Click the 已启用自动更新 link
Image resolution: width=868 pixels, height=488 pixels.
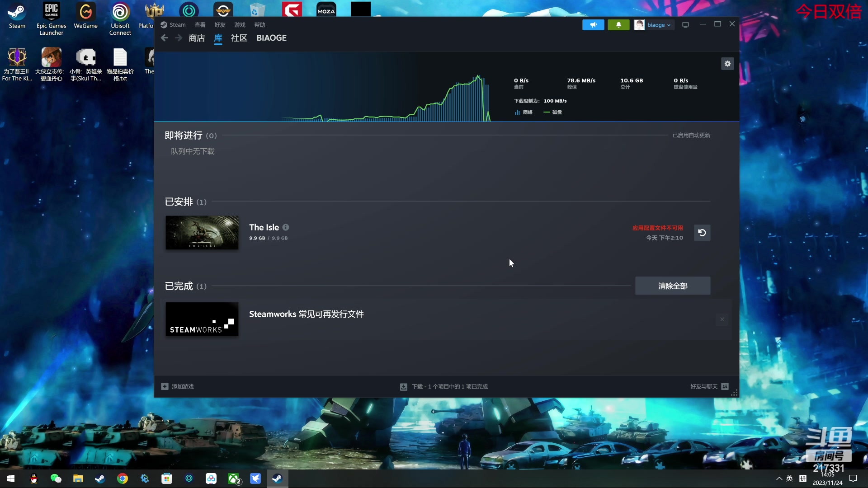click(x=691, y=135)
